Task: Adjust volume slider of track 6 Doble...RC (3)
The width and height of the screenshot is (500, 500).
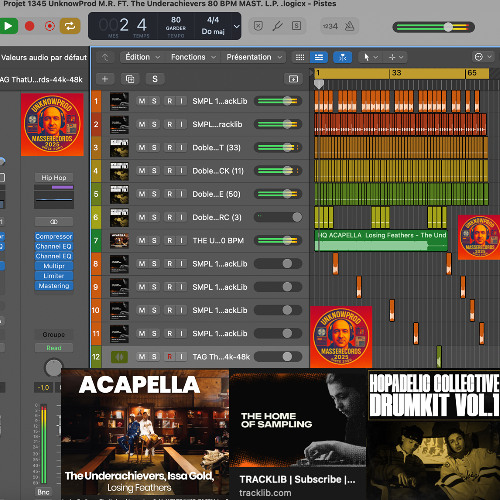Action: click(x=278, y=217)
